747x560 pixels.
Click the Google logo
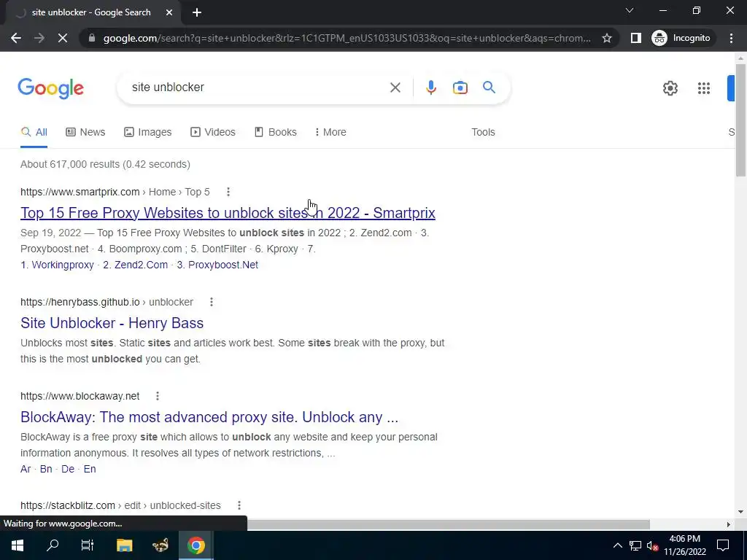tap(51, 88)
